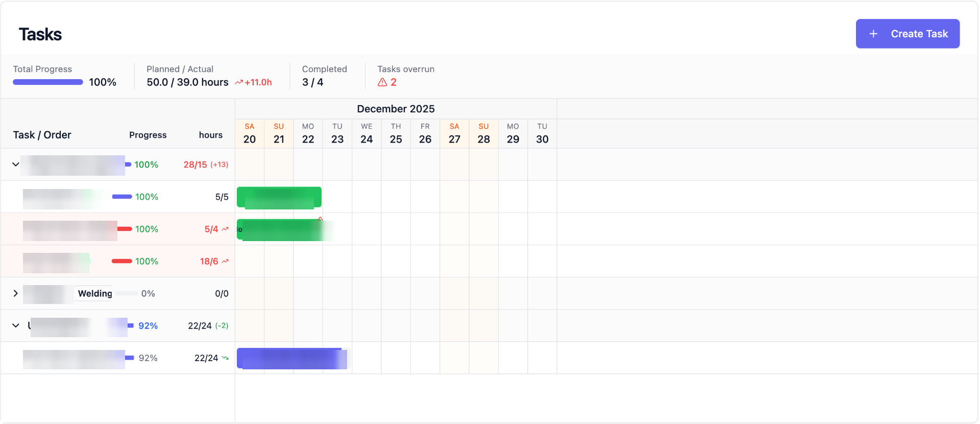Click the Tasks overrun warning triangle icon
This screenshot has width=980, height=424.
point(382,82)
